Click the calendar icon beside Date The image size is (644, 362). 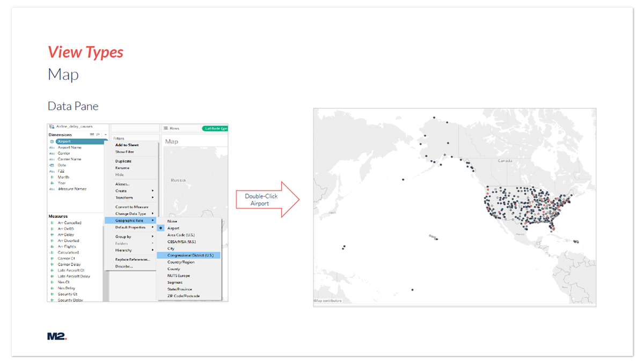coord(52,165)
